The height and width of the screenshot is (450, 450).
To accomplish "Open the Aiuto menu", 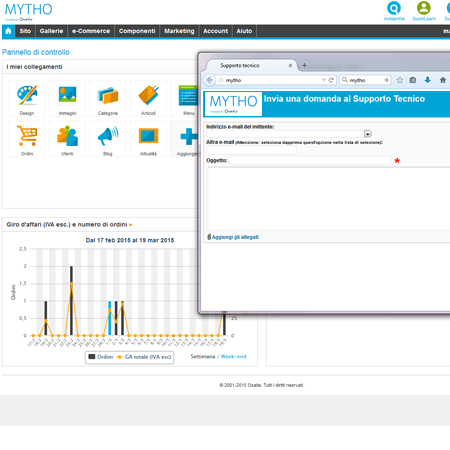I will [x=244, y=31].
